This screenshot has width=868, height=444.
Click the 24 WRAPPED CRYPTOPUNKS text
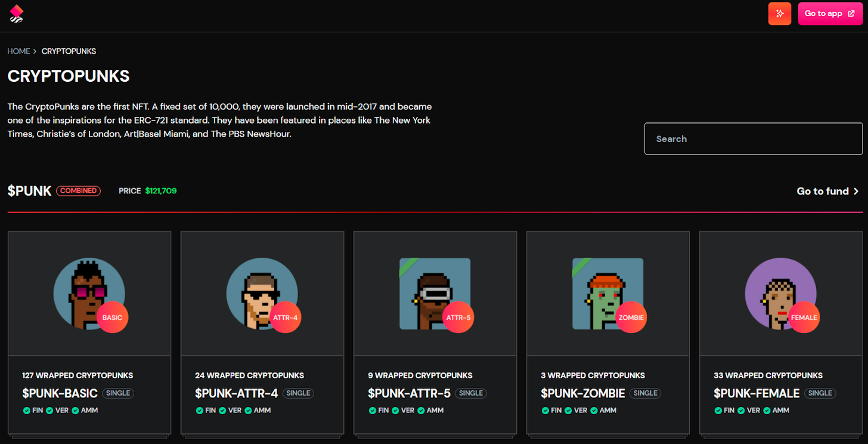tap(249, 375)
